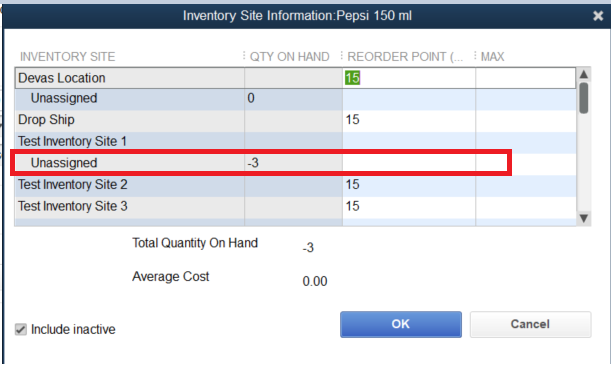Select the Drop Ship site row

click(x=295, y=120)
